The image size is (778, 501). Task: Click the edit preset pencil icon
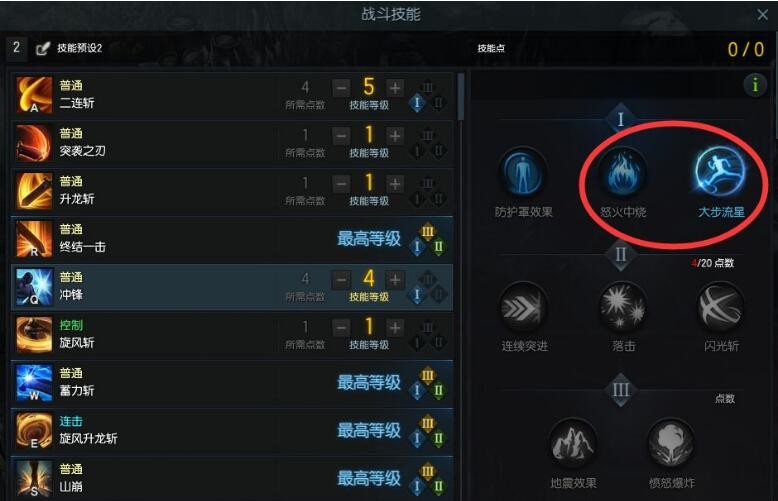pos(43,48)
